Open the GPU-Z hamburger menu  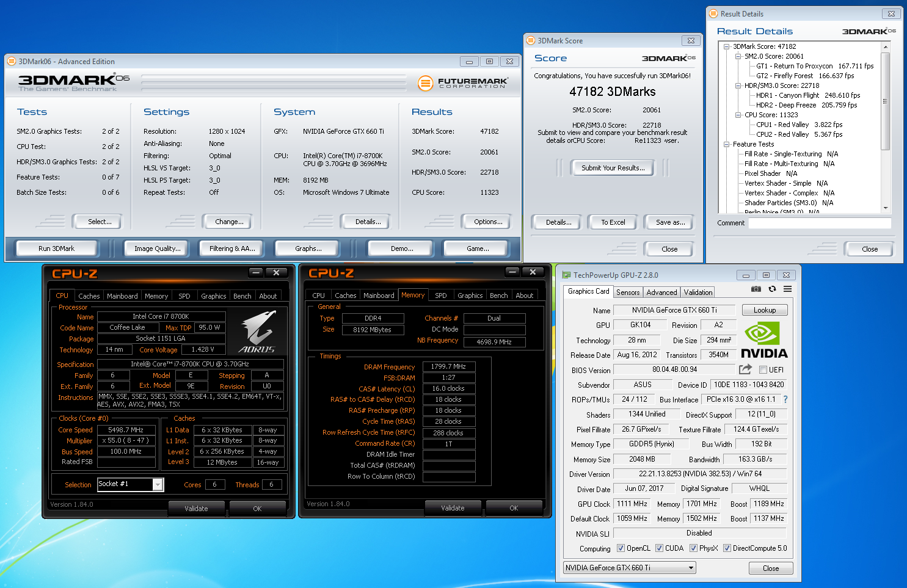(x=787, y=289)
